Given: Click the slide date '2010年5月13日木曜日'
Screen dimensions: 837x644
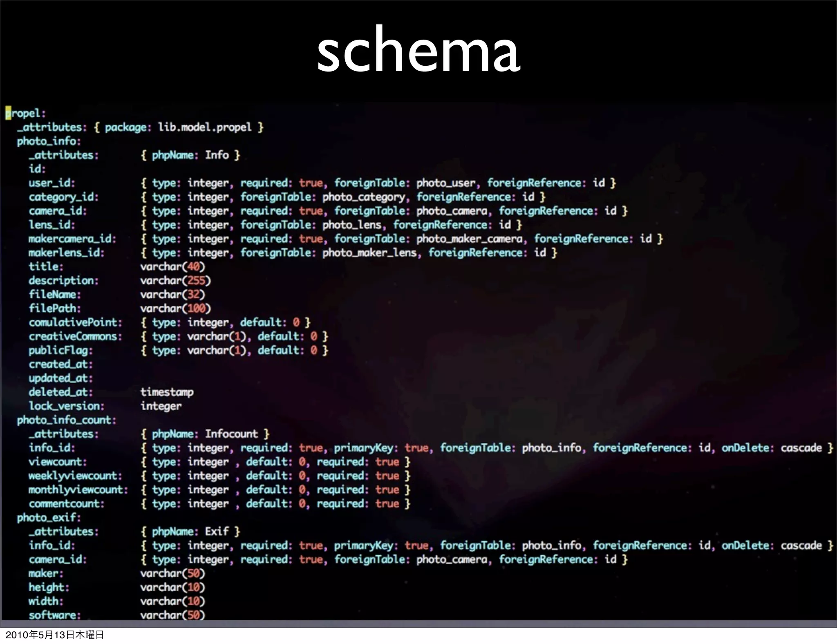Looking at the screenshot, I should coord(55,635).
